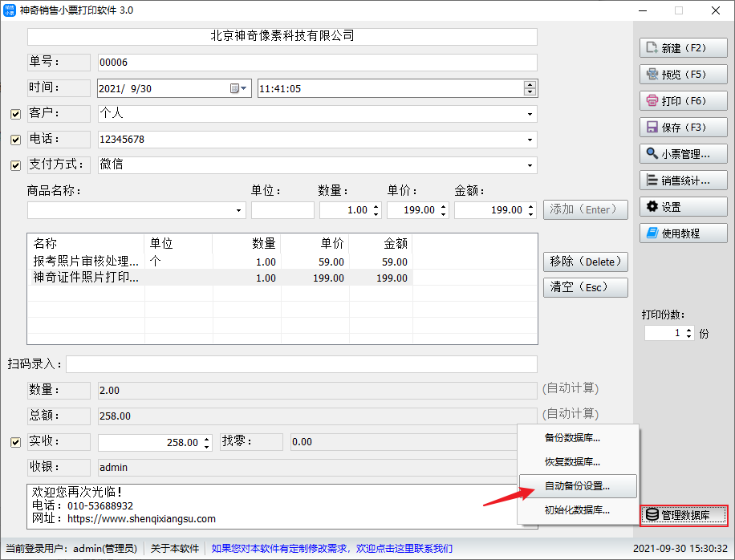
Task: Select 备份数据库... menu item
Action: tap(578, 438)
